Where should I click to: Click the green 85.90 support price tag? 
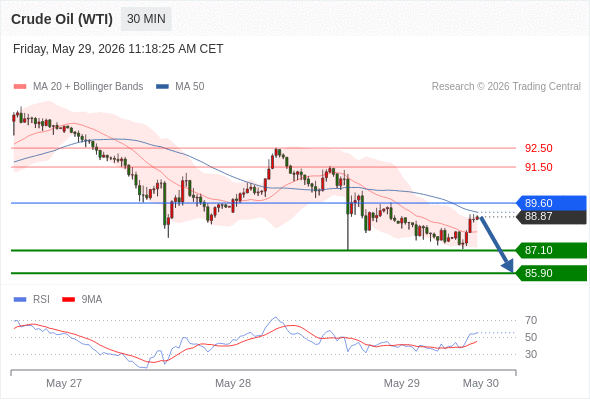pyautogui.click(x=551, y=273)
